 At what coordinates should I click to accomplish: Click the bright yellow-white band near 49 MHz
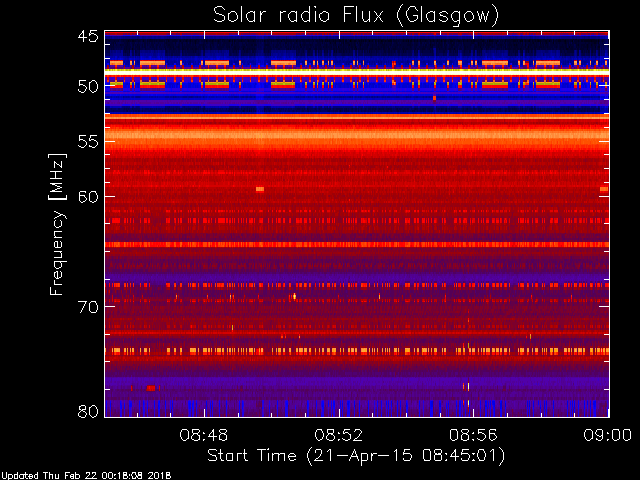(x=357, y=71)
